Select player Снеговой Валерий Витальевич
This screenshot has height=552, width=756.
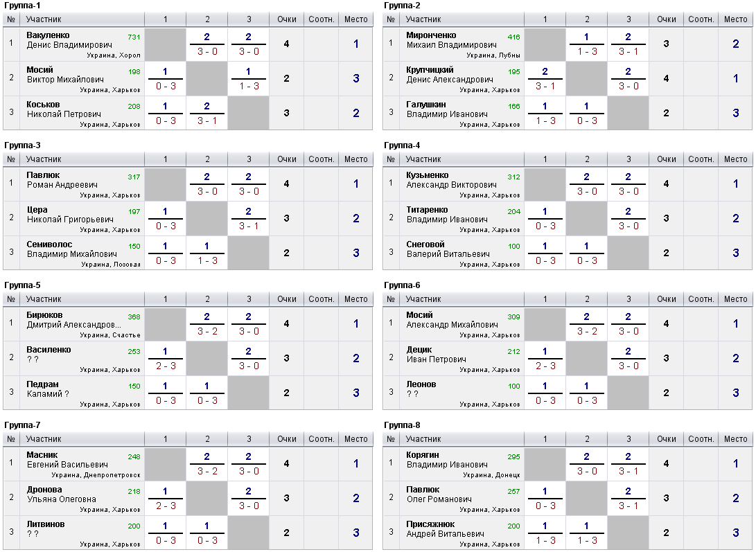pos(448,249)
